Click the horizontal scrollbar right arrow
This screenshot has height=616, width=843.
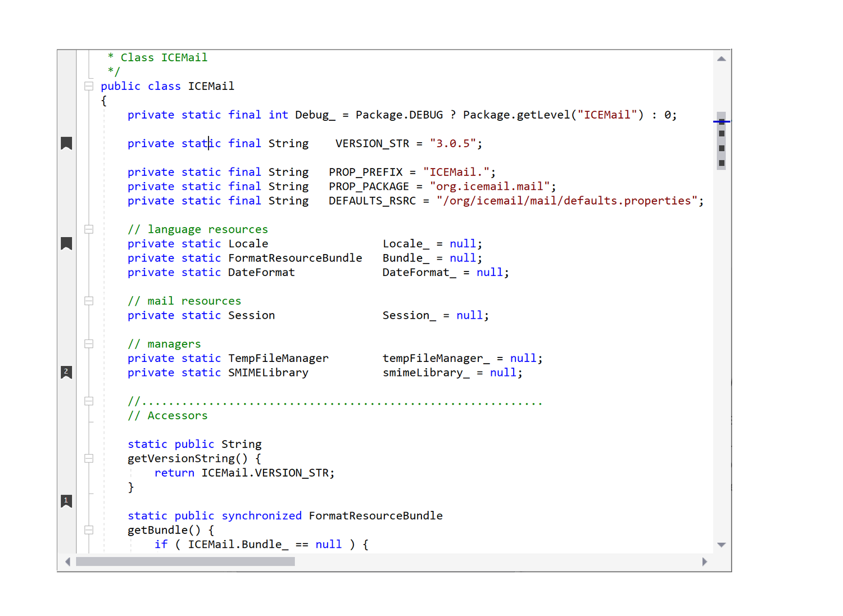point(705,561)
